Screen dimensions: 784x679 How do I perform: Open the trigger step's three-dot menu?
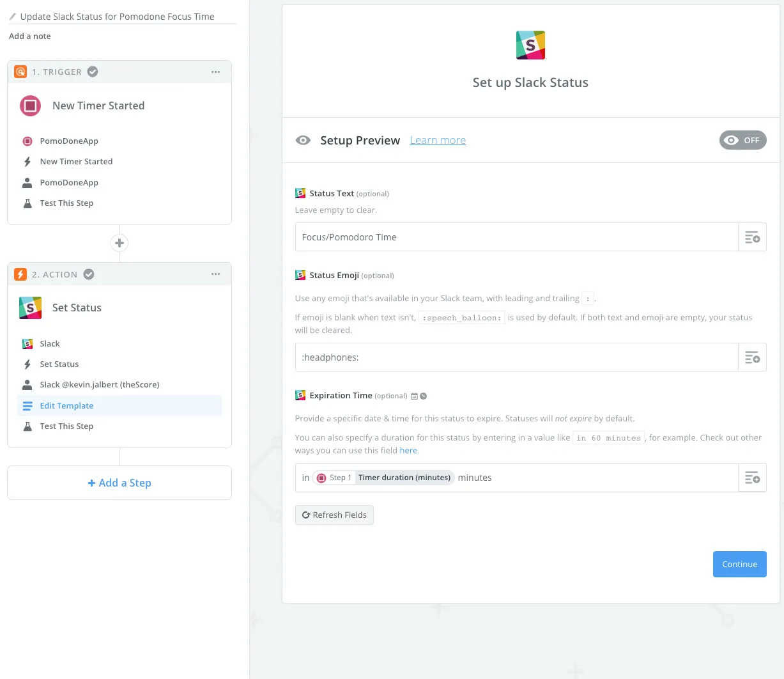pos(216,72)
